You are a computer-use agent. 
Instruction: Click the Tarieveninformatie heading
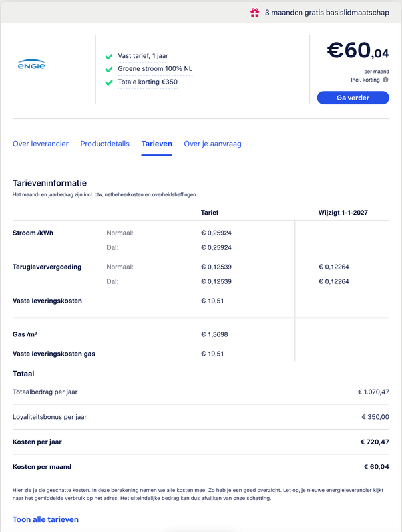[49, 183]
